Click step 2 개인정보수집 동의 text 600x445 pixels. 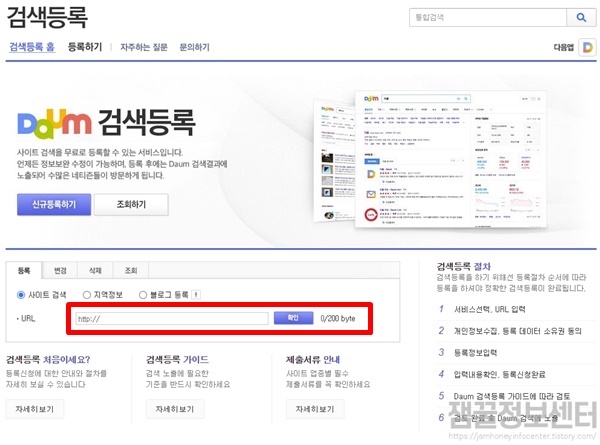(x=517, y=331)
